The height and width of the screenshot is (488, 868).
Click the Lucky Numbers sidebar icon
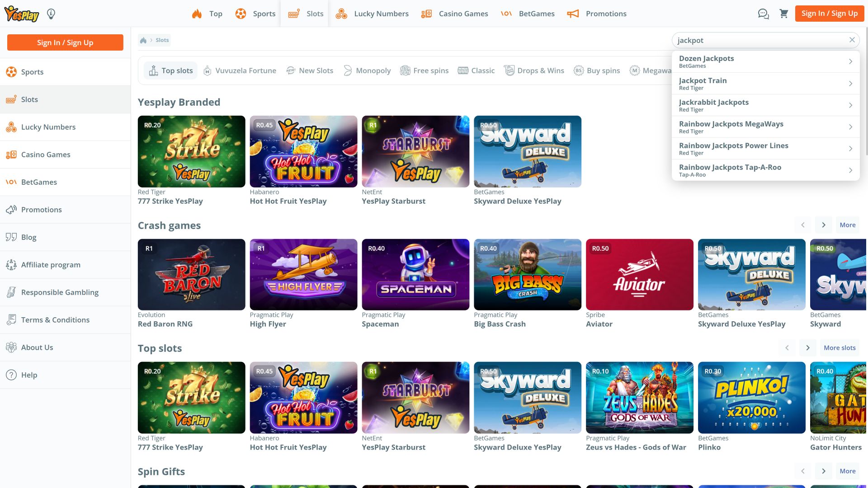coord(11,127)
